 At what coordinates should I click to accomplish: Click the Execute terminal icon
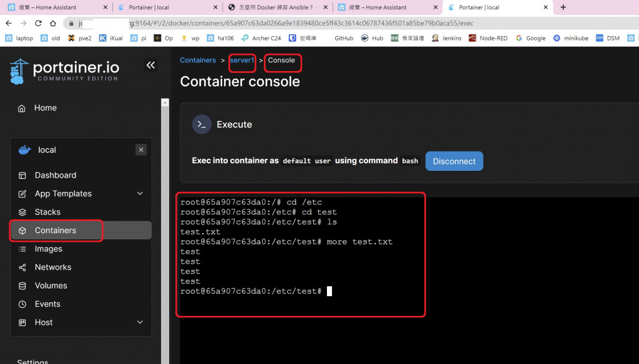[202, 125]
